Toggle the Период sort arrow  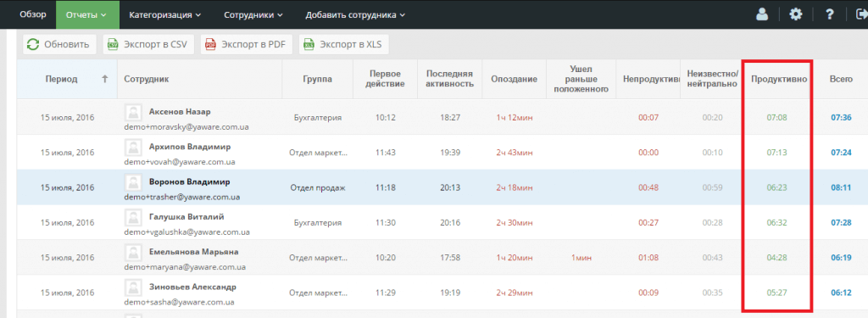104,79
